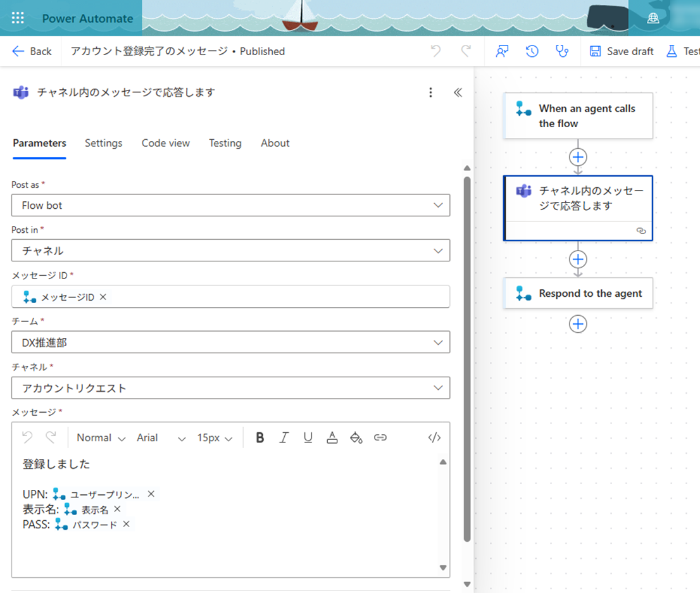The image size is (700, 593).
Task: Click into the メッセージ ID input field
Action: (x=230, y=296)
